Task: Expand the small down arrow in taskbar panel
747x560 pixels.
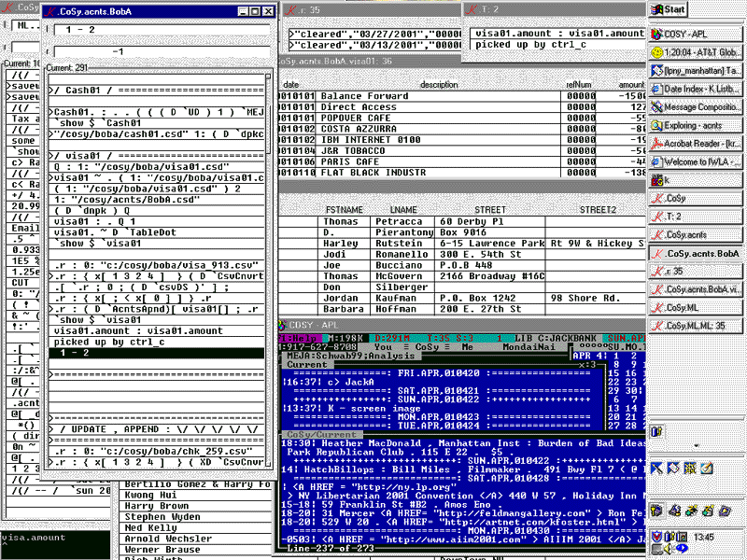Action: 696,447
